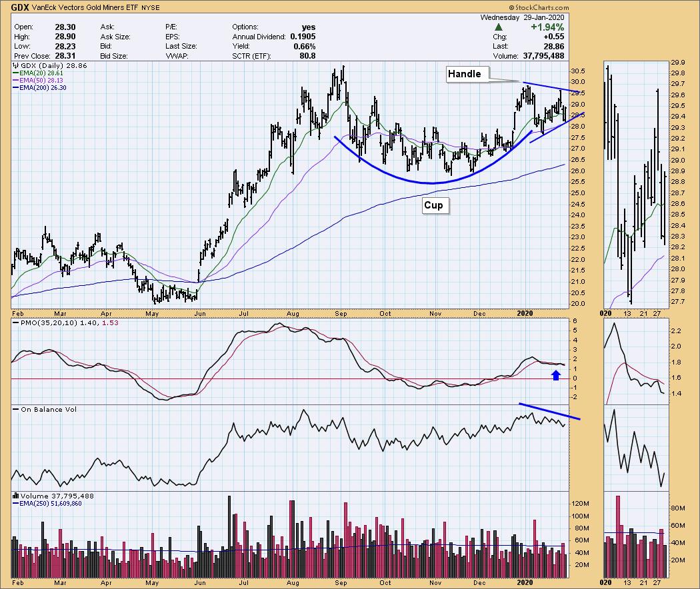The image size is (700, 589).
Task: Click the bars icon beside Volume 37,795,488
Action: coord(15,496)
